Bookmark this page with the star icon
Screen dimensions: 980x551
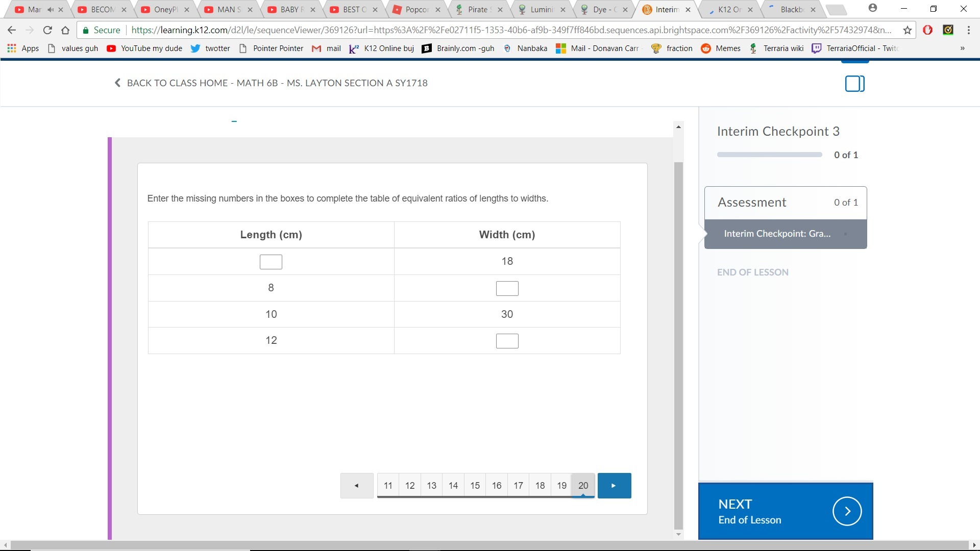click(x=908, y=30)
